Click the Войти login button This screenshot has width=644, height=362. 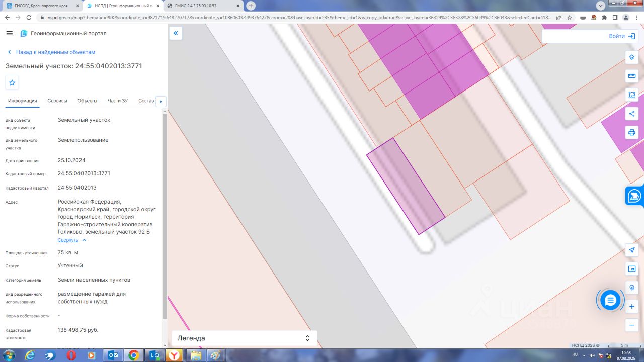(622, 36)
